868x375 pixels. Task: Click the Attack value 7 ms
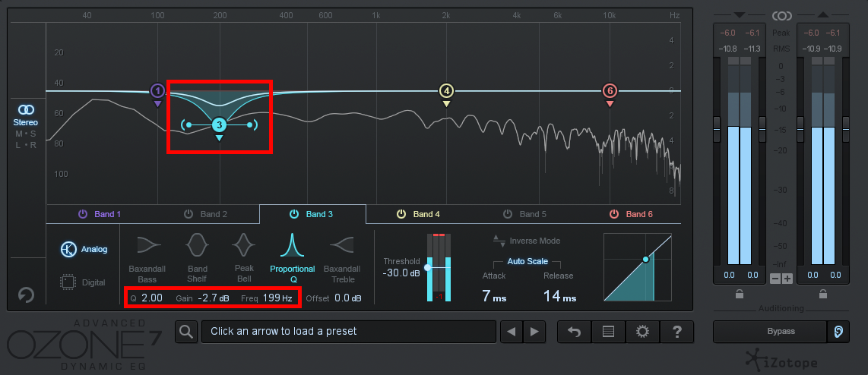click(x=494, y=297)
